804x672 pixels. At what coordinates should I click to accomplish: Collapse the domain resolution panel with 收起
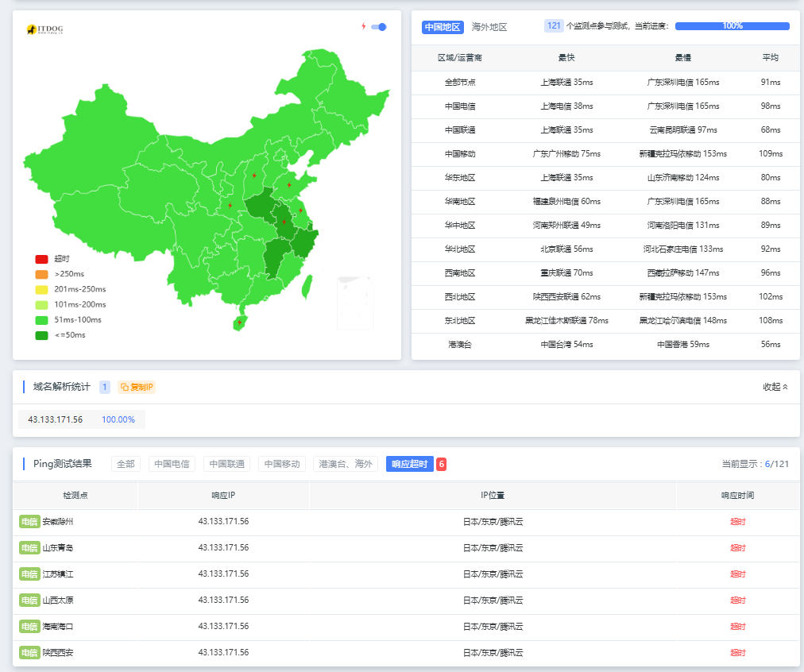click(775, 387)
